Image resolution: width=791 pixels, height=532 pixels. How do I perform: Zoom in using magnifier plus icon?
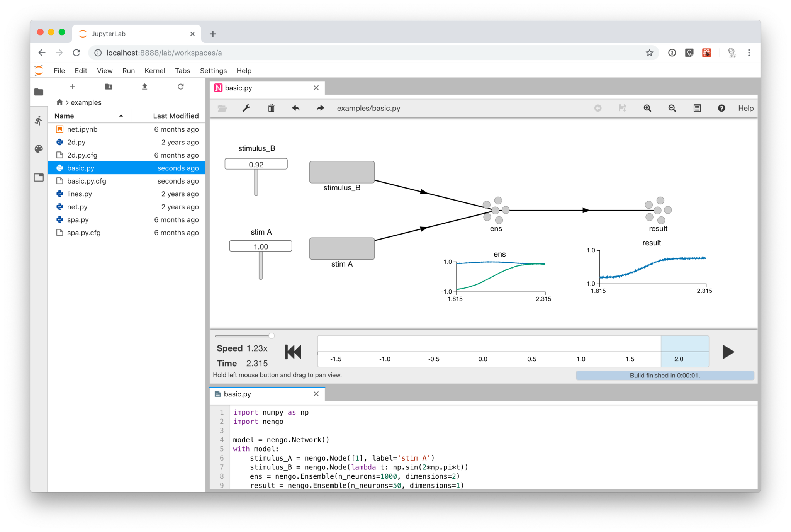point(647,108)
